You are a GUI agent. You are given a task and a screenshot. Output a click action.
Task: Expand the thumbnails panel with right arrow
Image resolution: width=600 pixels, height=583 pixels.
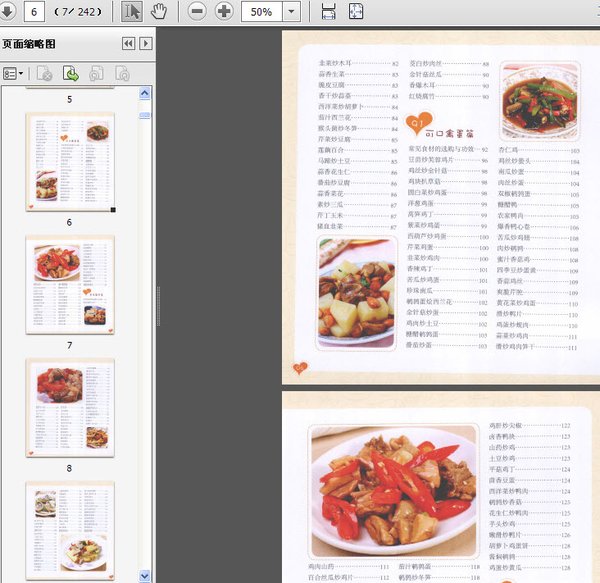tap(146, 44)
